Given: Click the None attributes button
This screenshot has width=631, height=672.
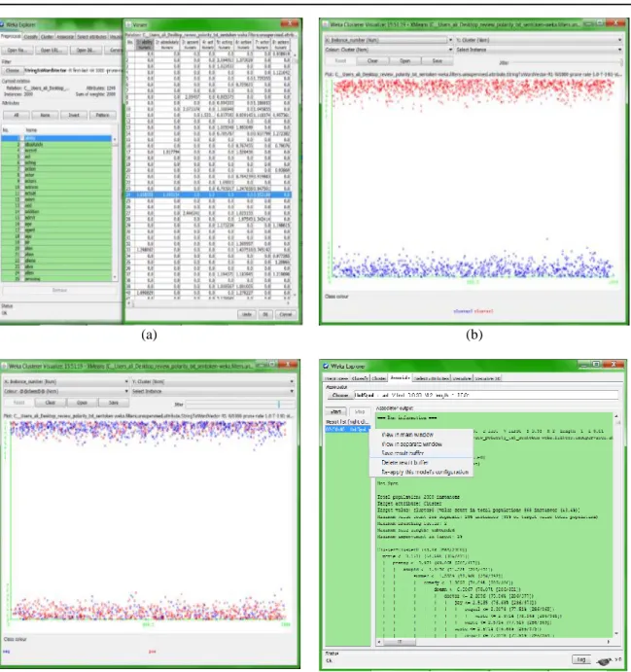Looking at the screenshot, I should pyautogui.click(x=45, y=115).
